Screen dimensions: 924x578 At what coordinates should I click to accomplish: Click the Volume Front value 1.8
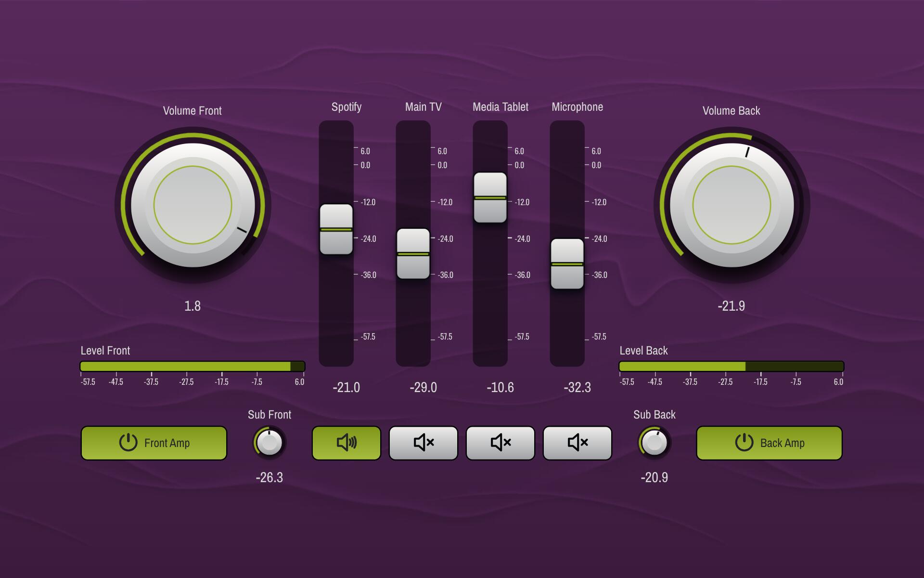pyautogui.click(x=192, y=306)
